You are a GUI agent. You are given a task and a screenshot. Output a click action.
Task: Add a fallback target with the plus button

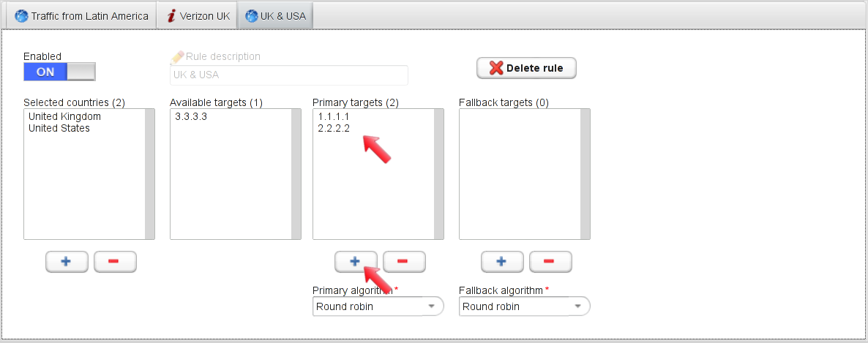tap(501, 262)
